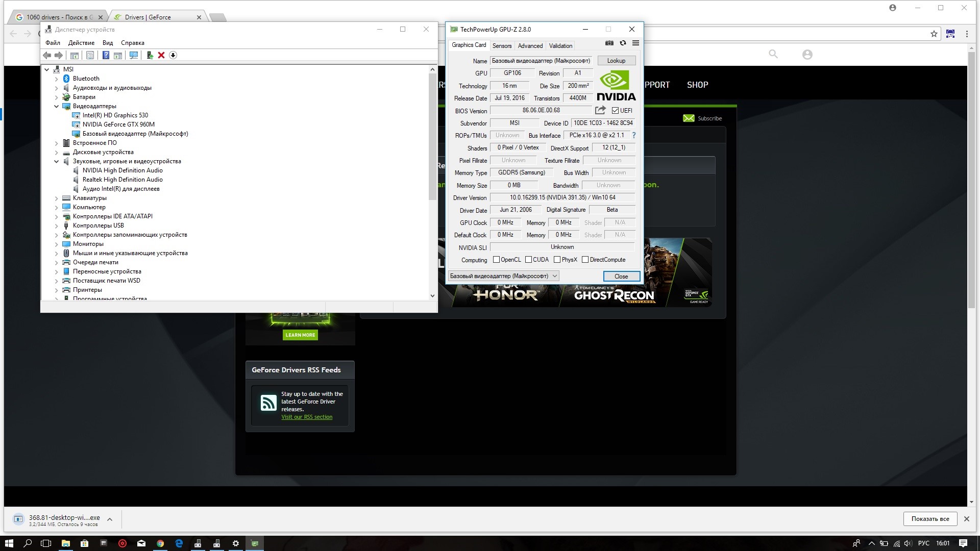
Task: Expand the Видеоадаптеры tree node
Action: tap(58, 106)
